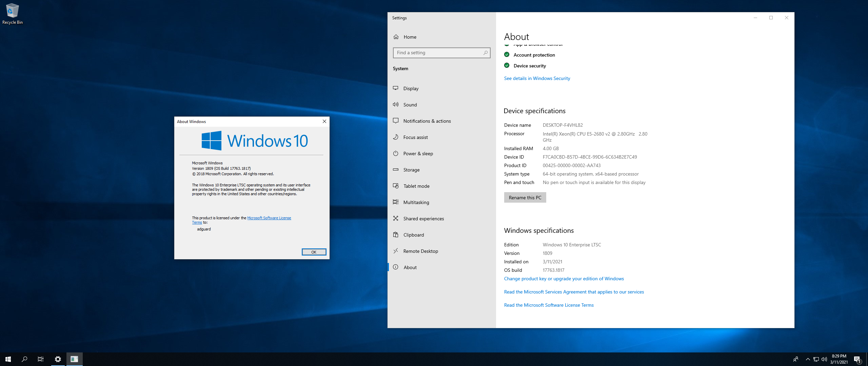Open taskbar Search

[x=24, y=359]
